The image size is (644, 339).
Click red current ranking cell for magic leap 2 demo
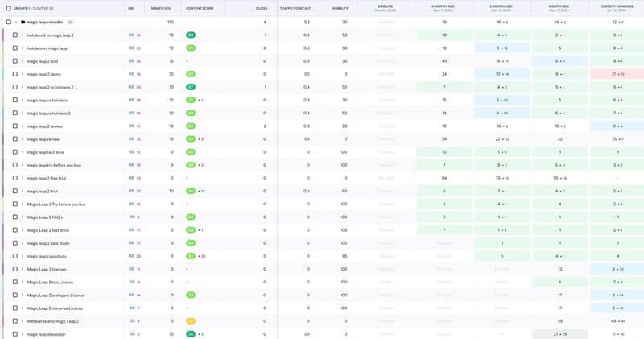(x=617, y=74)
